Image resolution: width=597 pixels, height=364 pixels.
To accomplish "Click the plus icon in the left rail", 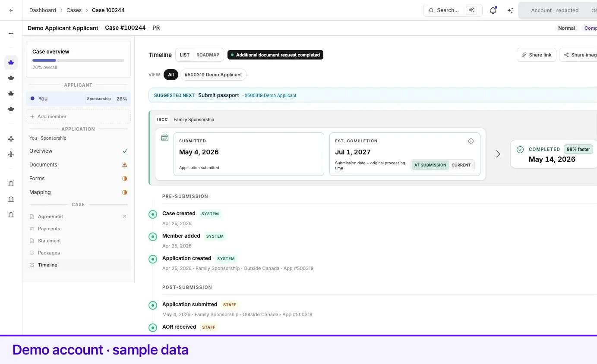I will coord(11,33).
